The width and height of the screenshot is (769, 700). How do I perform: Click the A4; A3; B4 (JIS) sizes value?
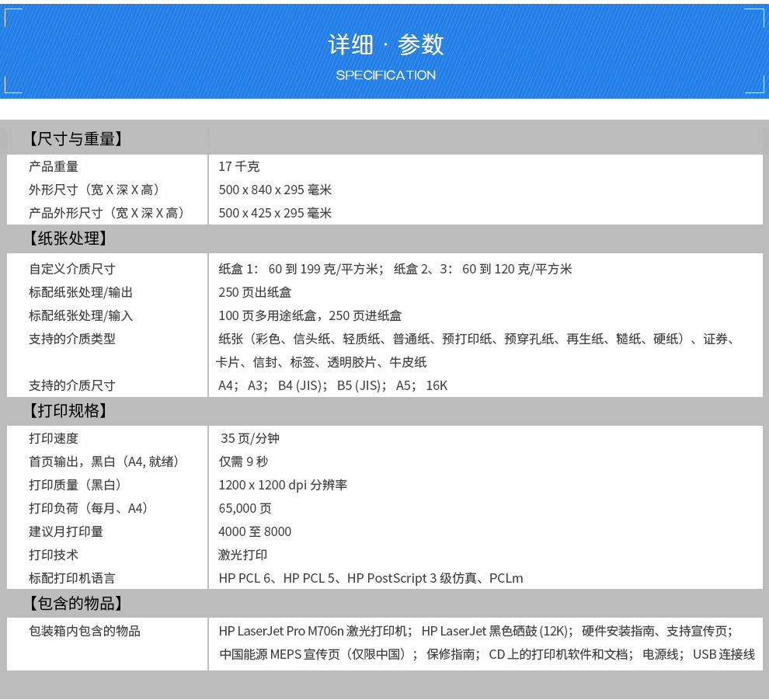pyautogui.click(x=332, y=385)
